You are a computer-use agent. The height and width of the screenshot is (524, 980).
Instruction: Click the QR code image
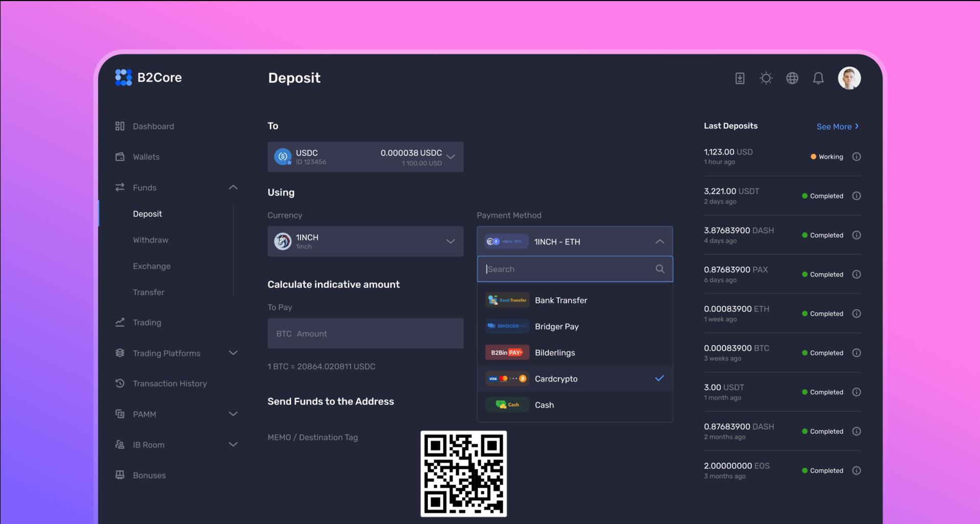tap(463, 473)
